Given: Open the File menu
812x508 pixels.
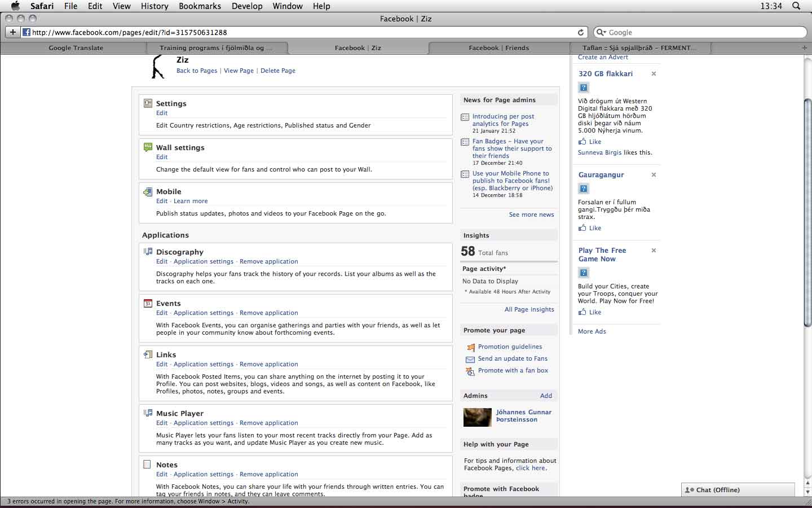Looking at the screenshot, I should point(71,6).
